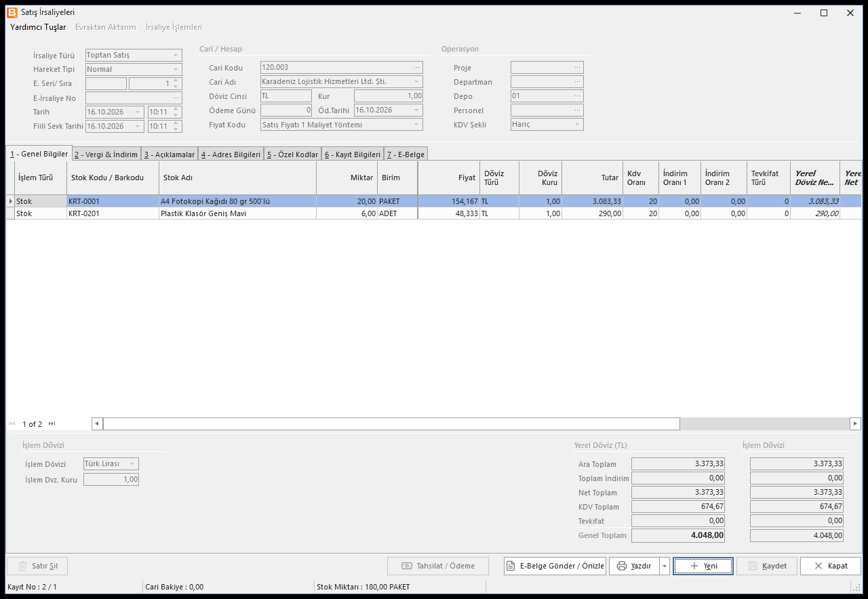Click the Kapat button

pyautogui.click(x=831, y=566)
